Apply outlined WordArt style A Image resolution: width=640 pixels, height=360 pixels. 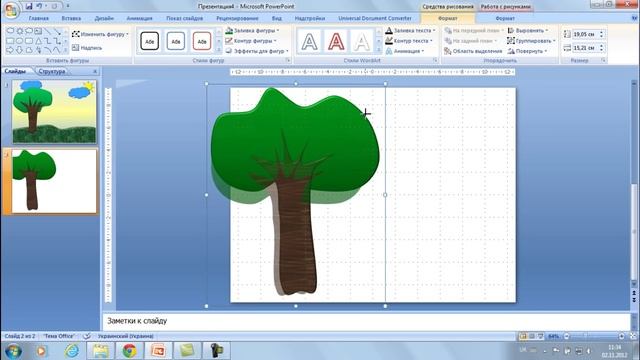[309, 41]
